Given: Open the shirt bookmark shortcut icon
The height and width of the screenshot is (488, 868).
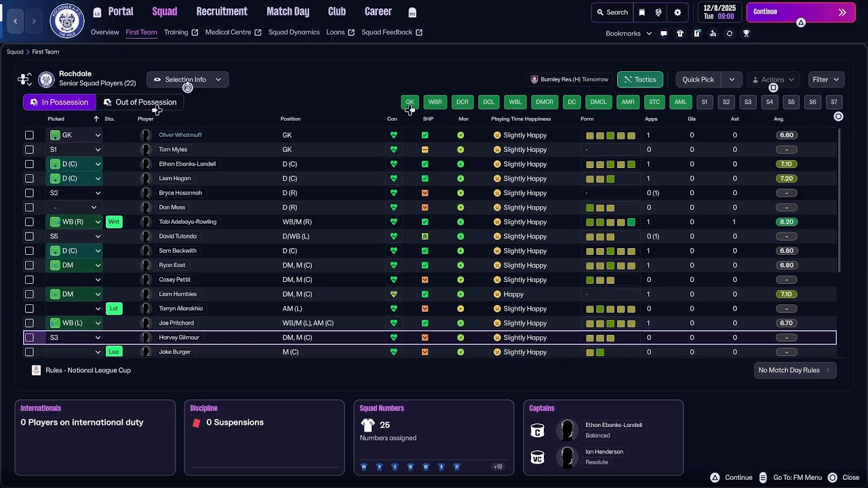Looking at the screenshot, I should point(680,33).
